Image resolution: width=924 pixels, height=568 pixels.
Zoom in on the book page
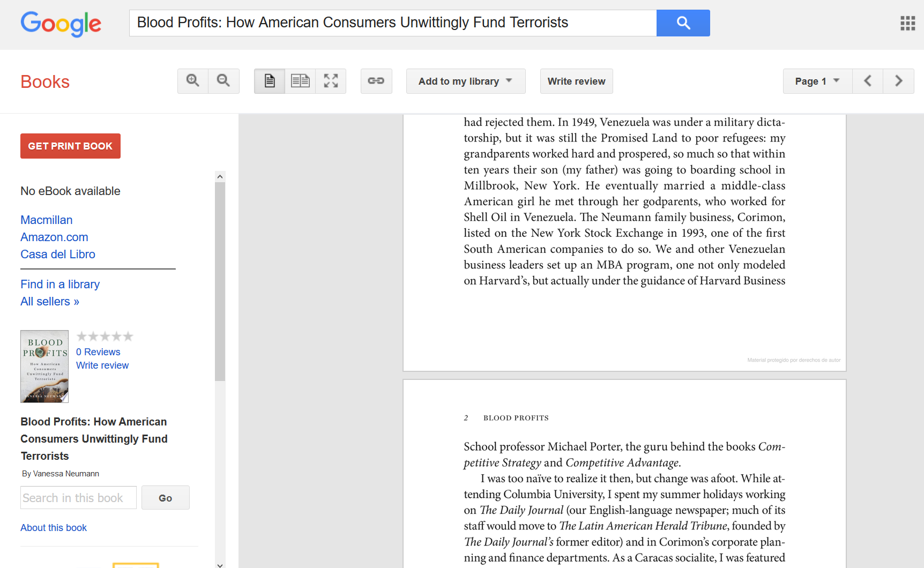[193, 81]
